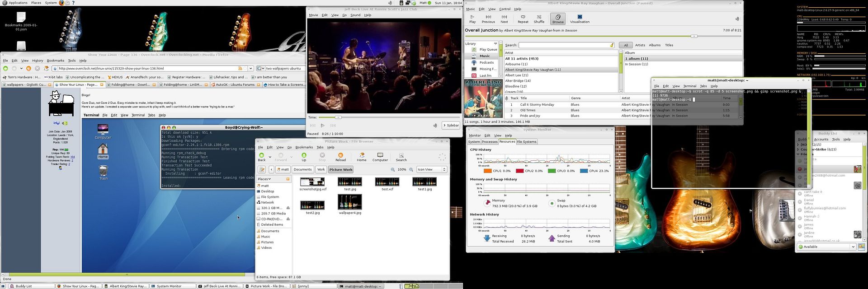Toggle Repeat in Rhythmbox

point(523,19)
